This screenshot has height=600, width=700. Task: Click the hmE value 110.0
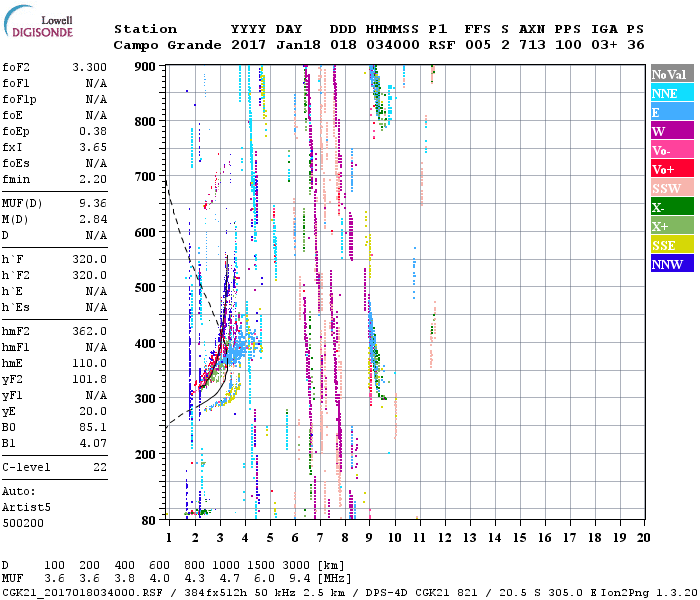coord(89,363)
